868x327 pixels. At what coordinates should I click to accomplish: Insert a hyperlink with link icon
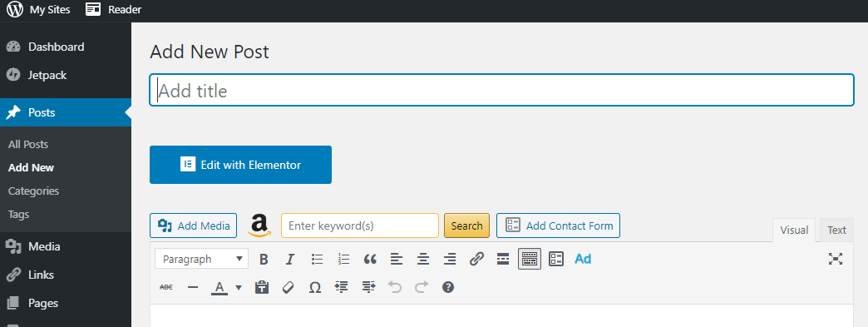tap(476, 259)
